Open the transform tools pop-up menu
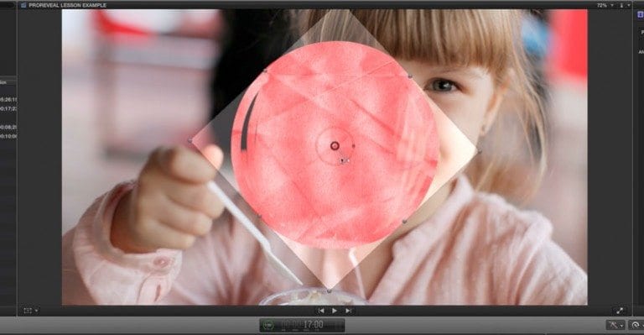This screenshot has width=644, height=335. pyautogui.click(x=31, y=311)
